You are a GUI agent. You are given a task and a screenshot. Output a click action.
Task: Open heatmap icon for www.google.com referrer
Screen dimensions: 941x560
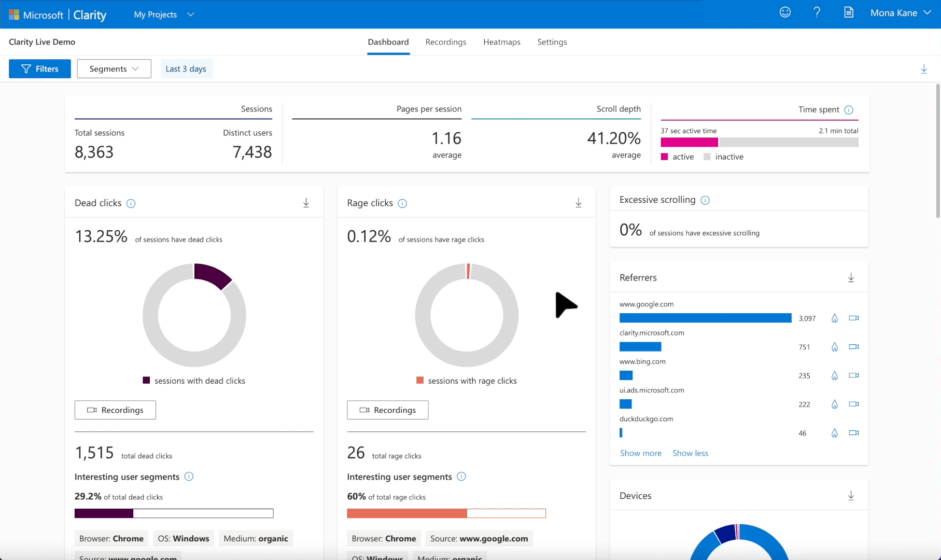pyautogui.click(x=835, y=318)
